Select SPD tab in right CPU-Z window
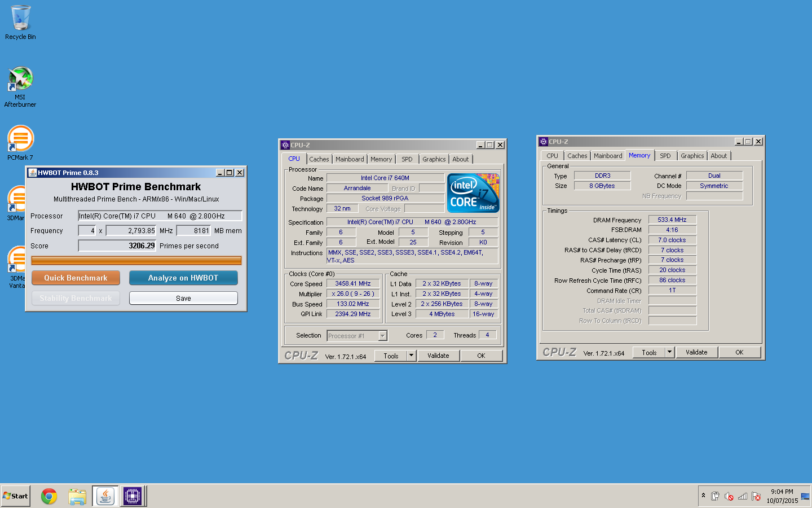 coord(665,156)
